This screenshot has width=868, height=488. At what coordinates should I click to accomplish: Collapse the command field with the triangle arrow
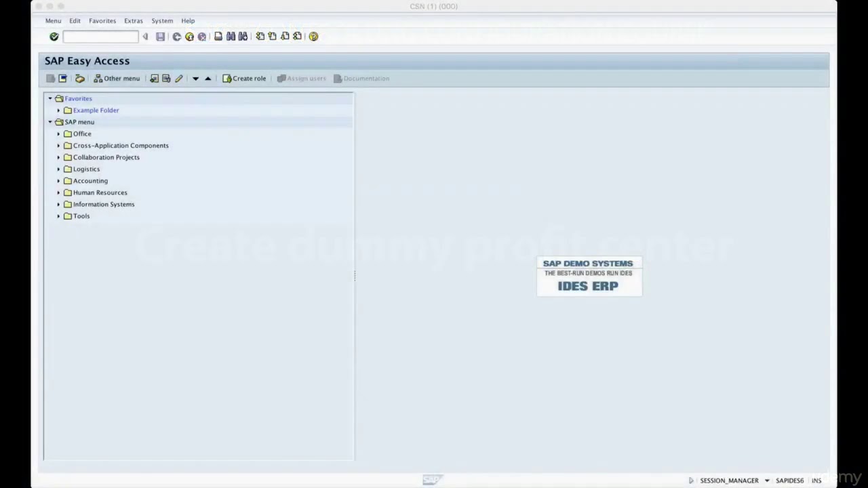[x=145, y=37]
